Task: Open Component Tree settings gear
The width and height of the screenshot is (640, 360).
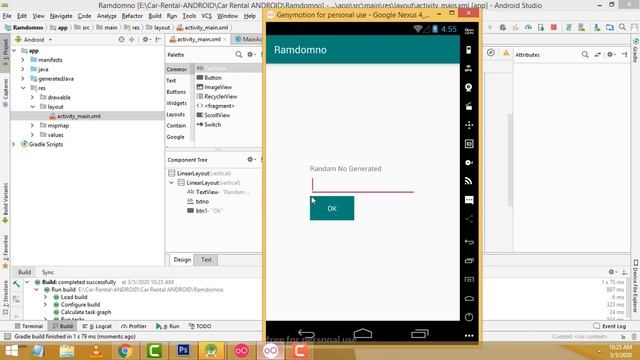Action: [x=250, y=160]
